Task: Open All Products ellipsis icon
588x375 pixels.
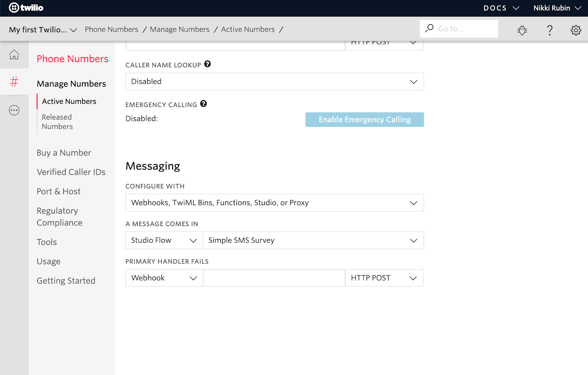Action: tap(14, 110)
